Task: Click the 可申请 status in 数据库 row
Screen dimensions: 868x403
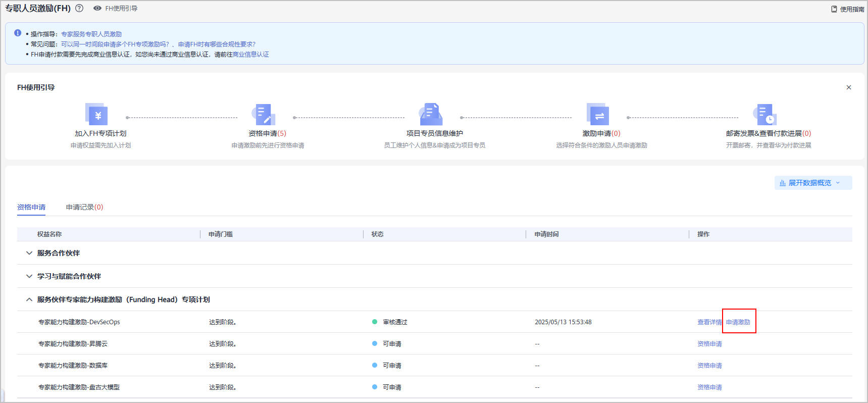Action: click(x=392, y=366)
